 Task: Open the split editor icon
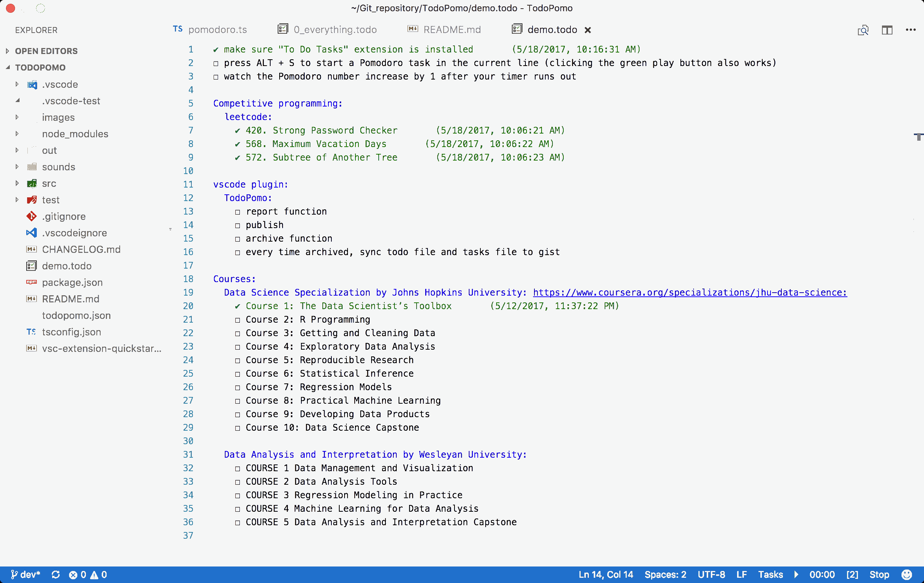click(887, 30)
